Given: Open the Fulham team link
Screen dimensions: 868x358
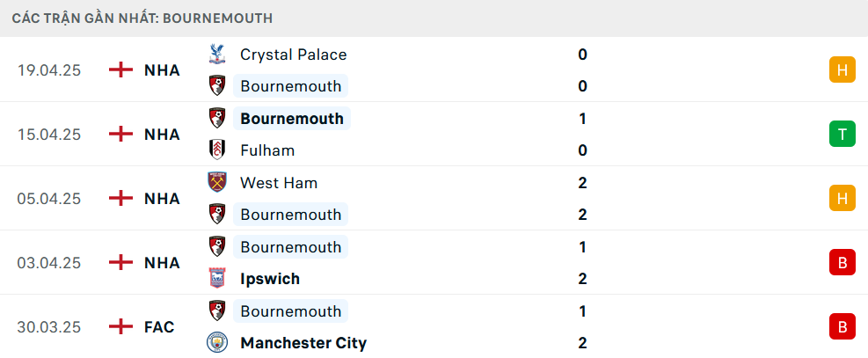Looking at the screenshot, I should 267,150.
